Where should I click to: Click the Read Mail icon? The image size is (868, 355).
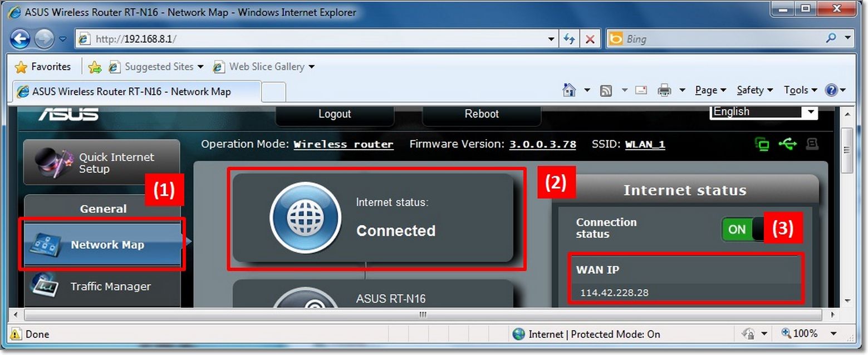click(641, 90)
